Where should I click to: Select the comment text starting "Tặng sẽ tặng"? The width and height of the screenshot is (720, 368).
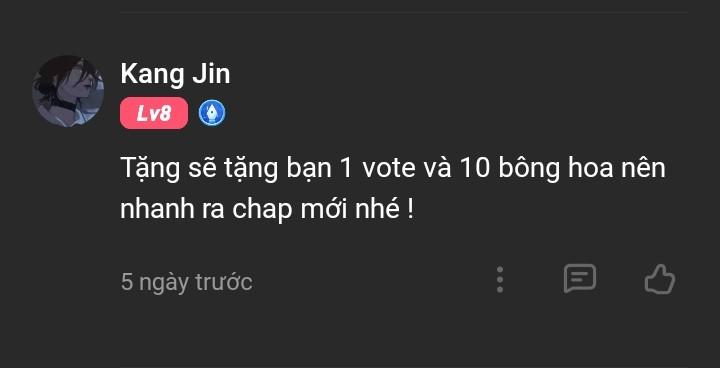pyautogui.click(x=393, y=189)
